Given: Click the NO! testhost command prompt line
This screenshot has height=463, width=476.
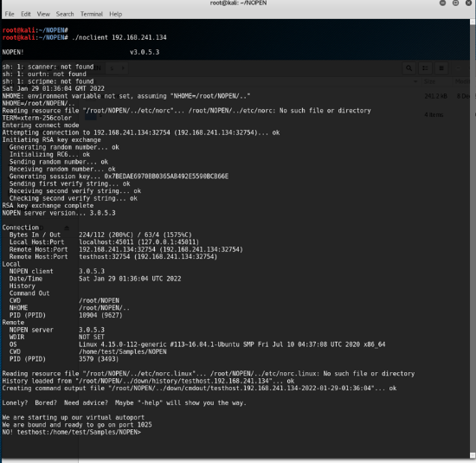Looking at the screenshot, I should pos(72,432).
